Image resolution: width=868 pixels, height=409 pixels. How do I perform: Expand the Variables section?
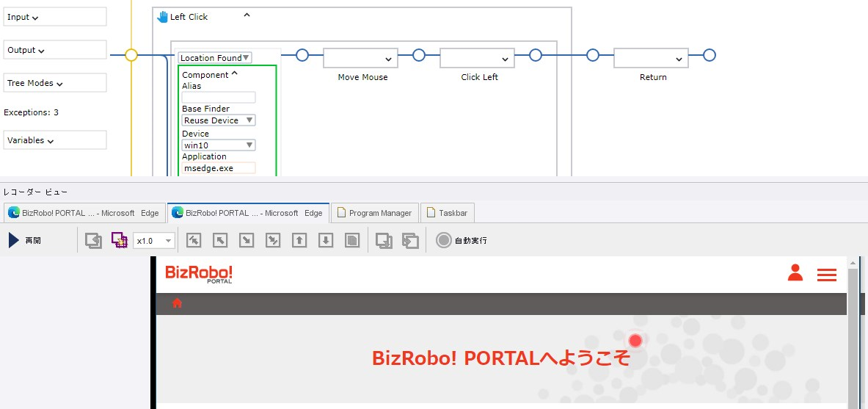55,140
